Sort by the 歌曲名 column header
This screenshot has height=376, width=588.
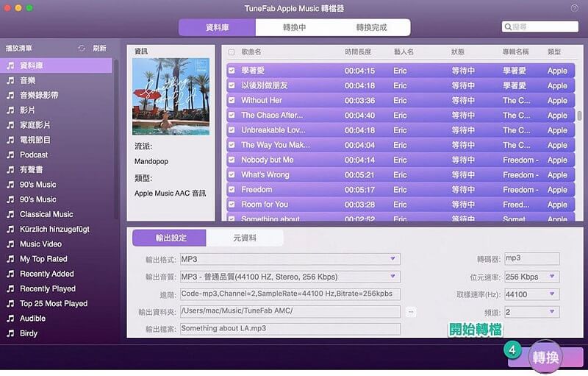click(251, 52)
